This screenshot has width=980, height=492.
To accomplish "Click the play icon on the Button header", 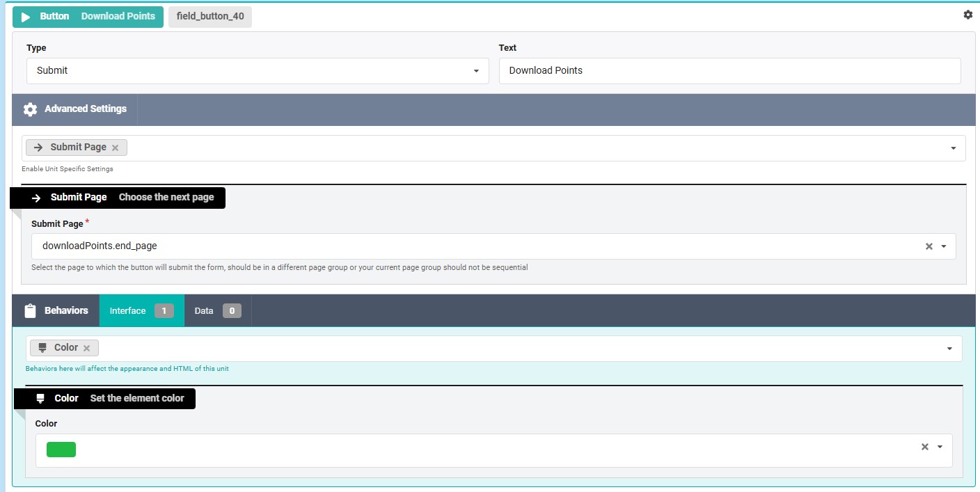I will [26, 17].
